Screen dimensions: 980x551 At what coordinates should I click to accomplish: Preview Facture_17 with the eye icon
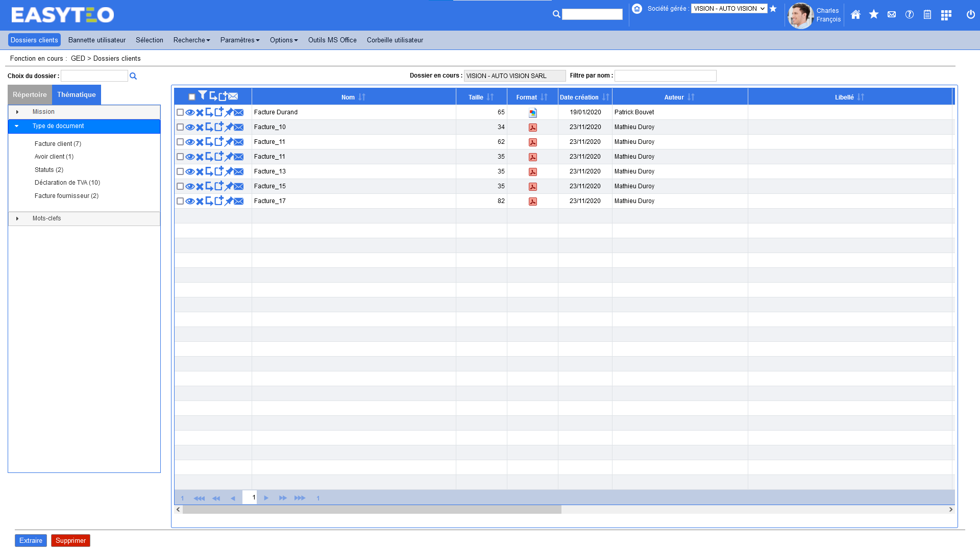(x=190, y=202)
